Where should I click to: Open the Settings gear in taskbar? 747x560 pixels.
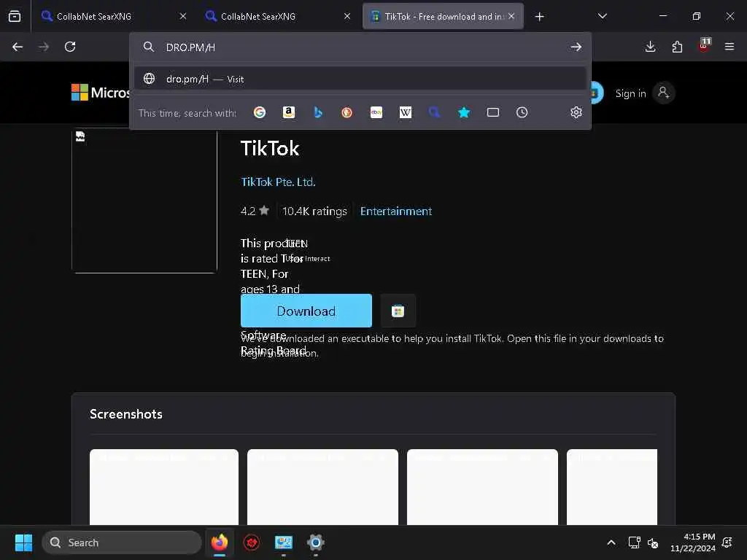click(x=315, y=542)
